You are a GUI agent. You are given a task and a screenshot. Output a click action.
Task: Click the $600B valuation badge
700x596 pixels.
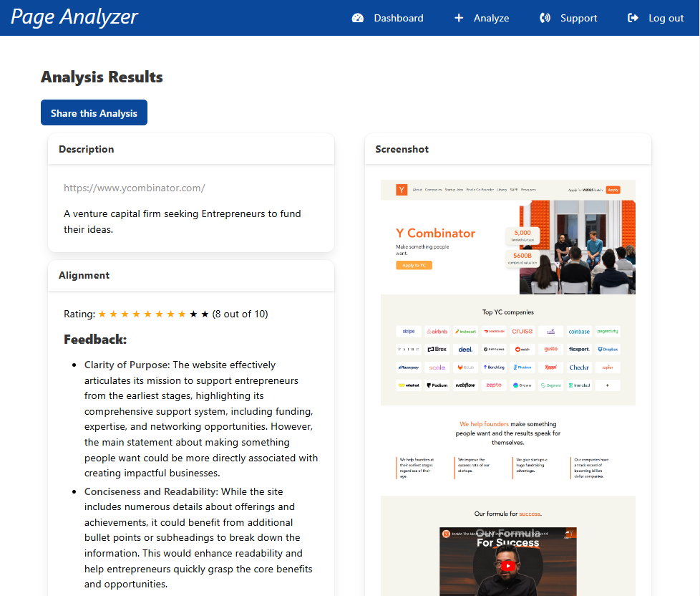click(x=522, y=258)
